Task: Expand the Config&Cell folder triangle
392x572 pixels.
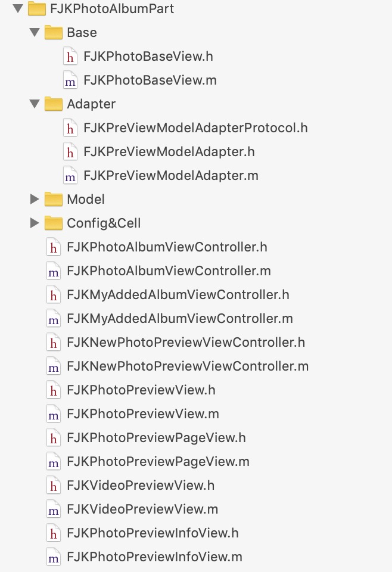Action: click(x=34, y=223)
